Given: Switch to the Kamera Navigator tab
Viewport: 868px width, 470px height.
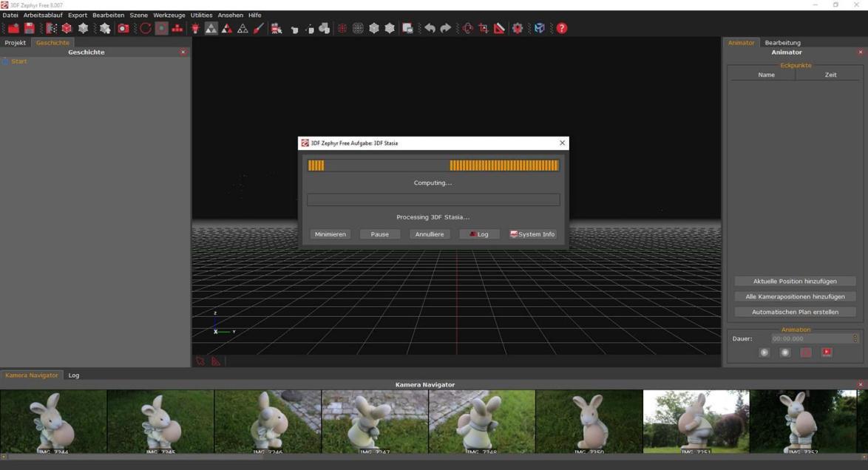Looking at the screenshot, I should [32, 375].
